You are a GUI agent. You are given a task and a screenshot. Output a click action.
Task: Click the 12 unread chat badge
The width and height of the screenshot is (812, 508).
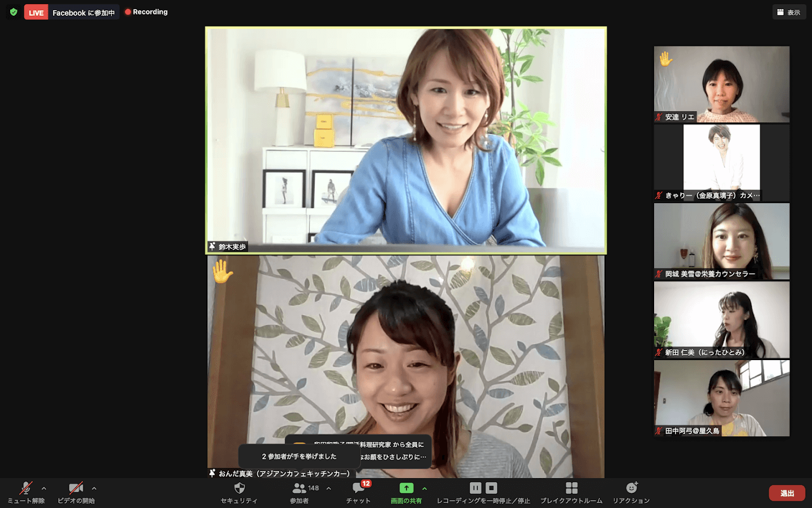[x=366, y=484]
